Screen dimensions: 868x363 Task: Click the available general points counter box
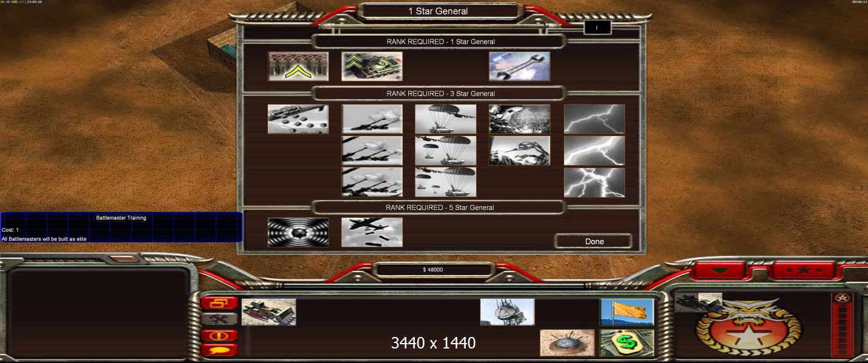tap(597, 28)
